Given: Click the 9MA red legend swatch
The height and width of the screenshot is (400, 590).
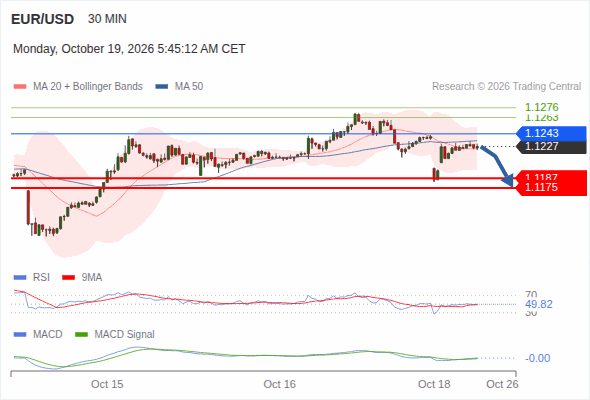Looking at the screenshot, I should (x=68, y=278).
